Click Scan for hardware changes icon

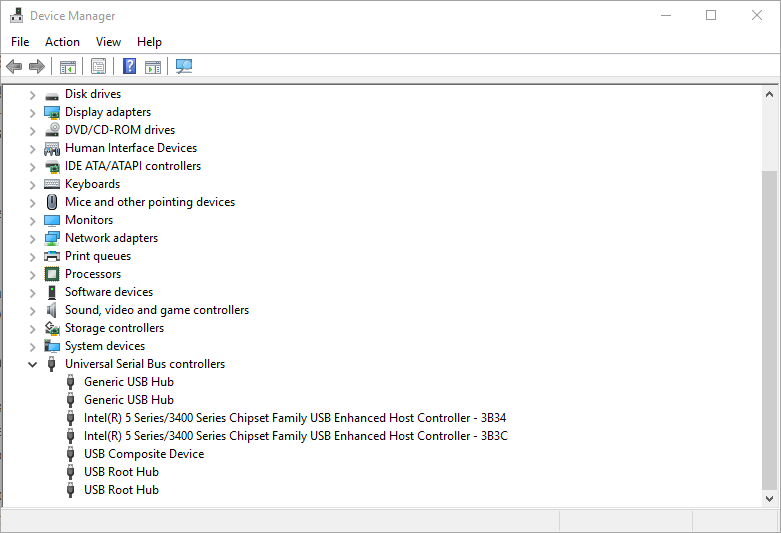[184, 66]
